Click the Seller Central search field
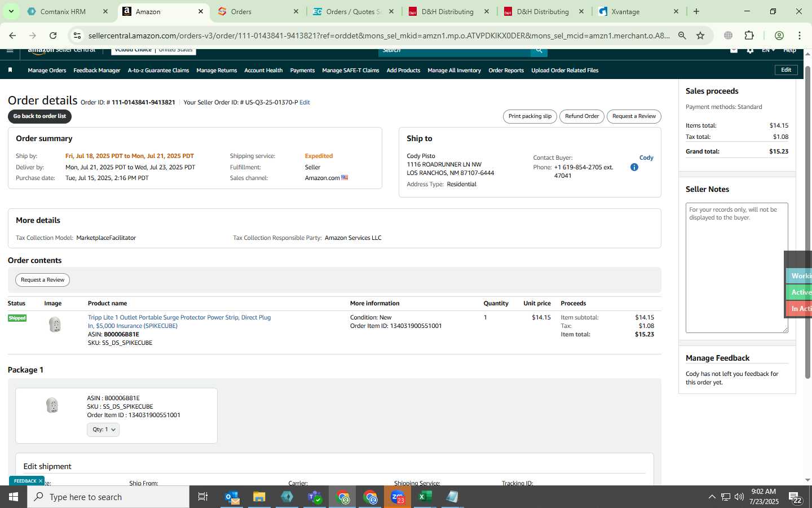Image resolution: width=812 pixels, height=508 pixels. 454,51
